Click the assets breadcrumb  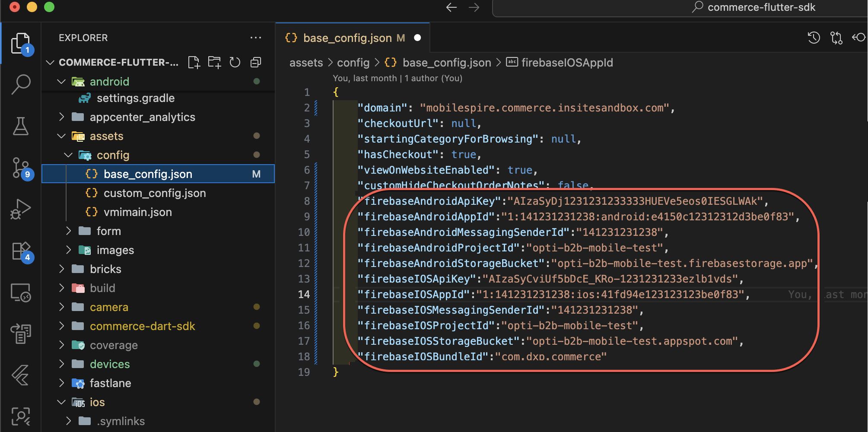[x=306, y=63]
